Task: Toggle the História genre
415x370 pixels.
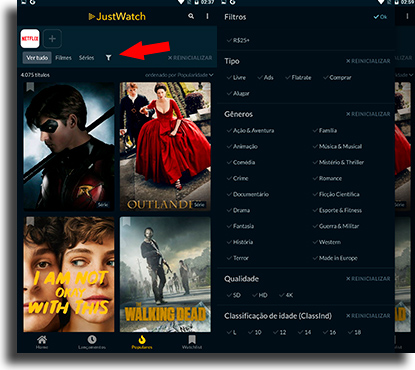Action: [x=240, y=242]
